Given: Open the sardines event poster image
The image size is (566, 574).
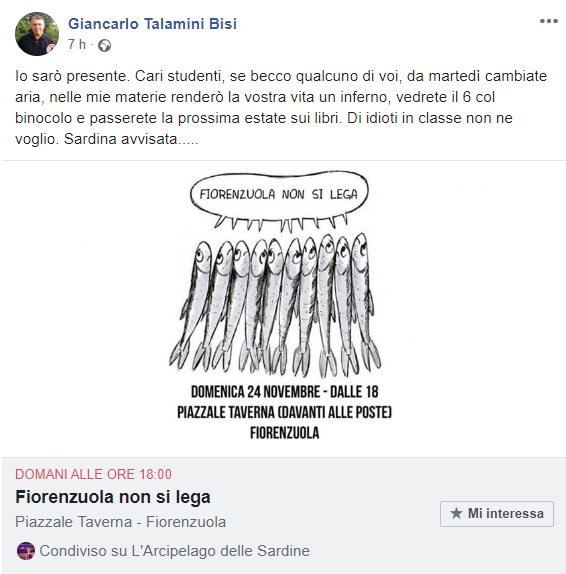Looking at the screenshot, I should click(x=284, y=309).
